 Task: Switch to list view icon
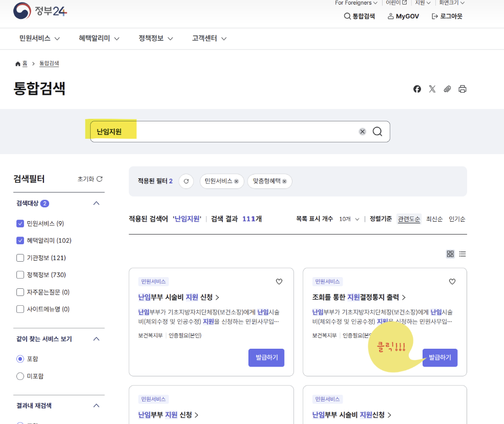[462, 254]
